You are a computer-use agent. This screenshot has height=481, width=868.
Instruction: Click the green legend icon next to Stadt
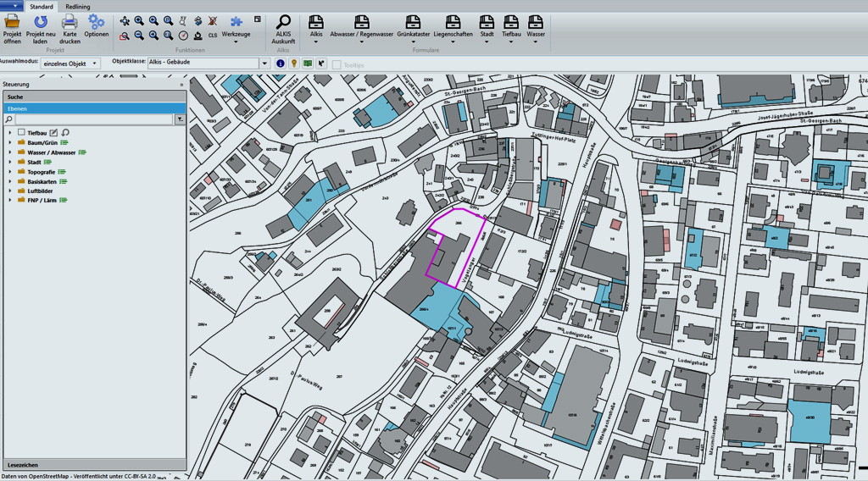coord(48,162)
